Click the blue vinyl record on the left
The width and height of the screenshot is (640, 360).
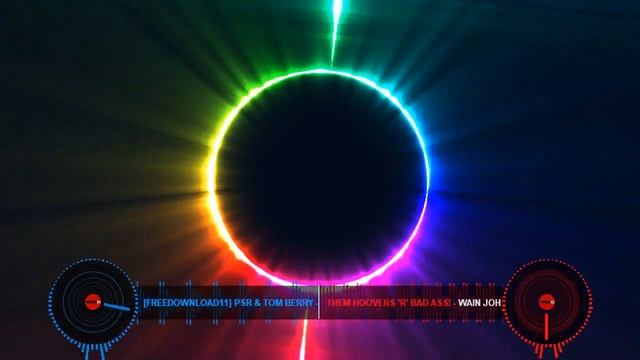(x=93, y=302)
